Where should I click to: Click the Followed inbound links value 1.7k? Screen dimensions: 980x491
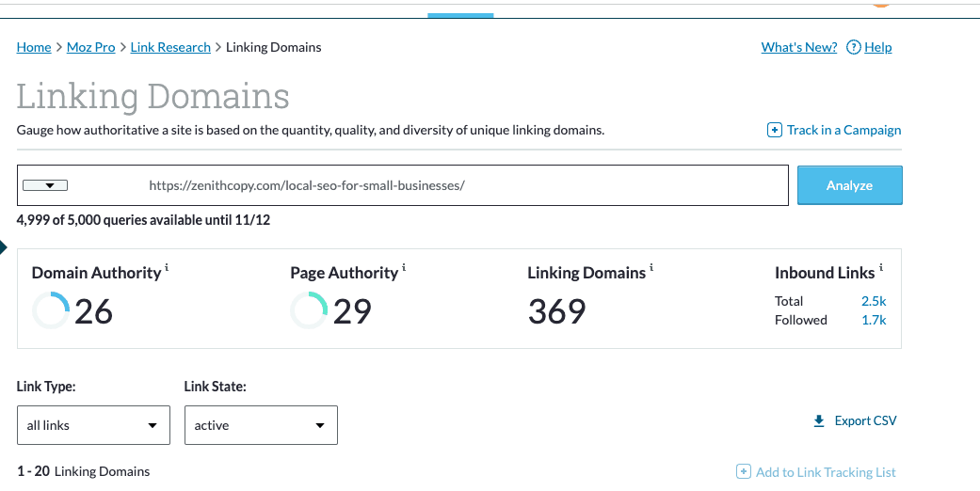coord(874,320)
